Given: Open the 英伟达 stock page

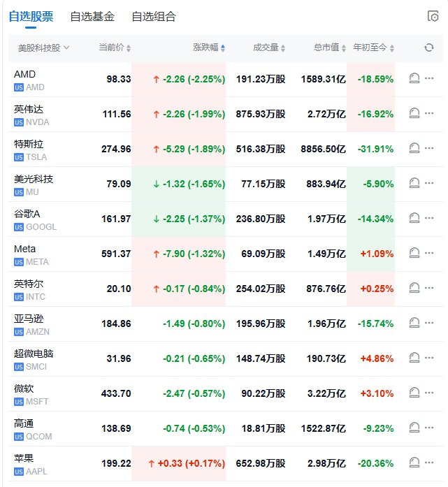Looking at the screenshot, I should 29,109.
